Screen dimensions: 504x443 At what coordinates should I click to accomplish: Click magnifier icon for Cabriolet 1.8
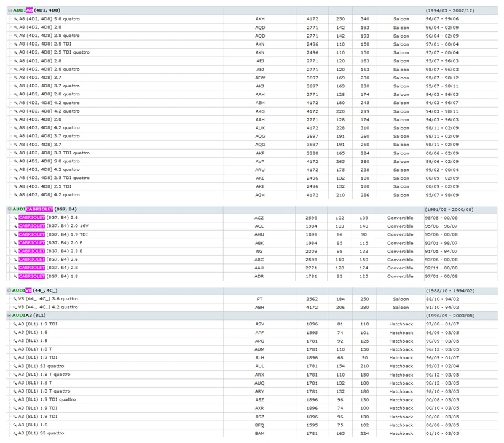(x=15, y=276)
